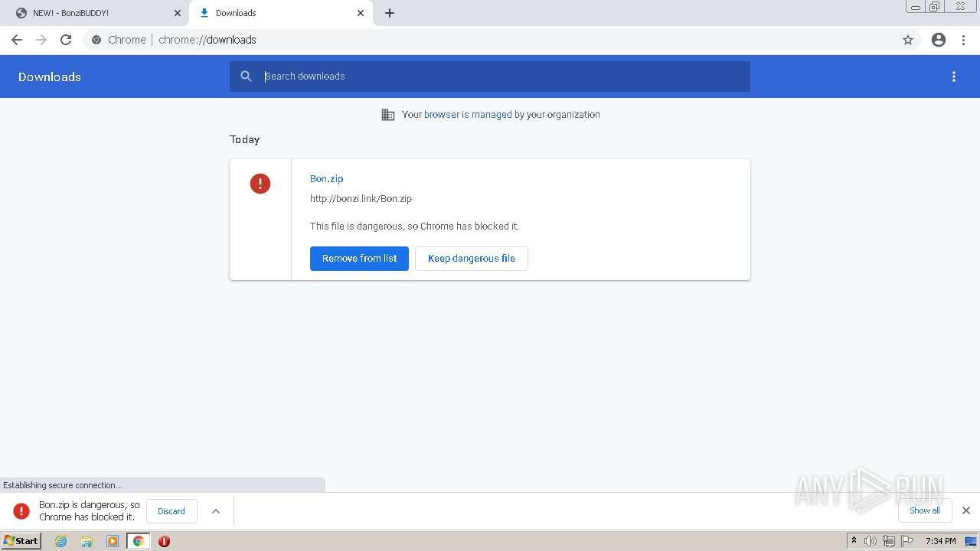
Task: Close the BonziBUDDY tab
Action: [x=178, y=13]
